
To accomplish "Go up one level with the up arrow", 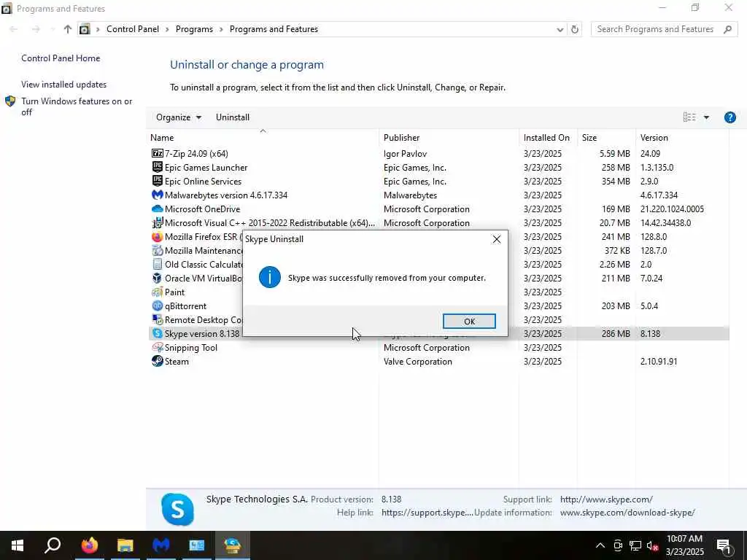I will tap(68, 29).
